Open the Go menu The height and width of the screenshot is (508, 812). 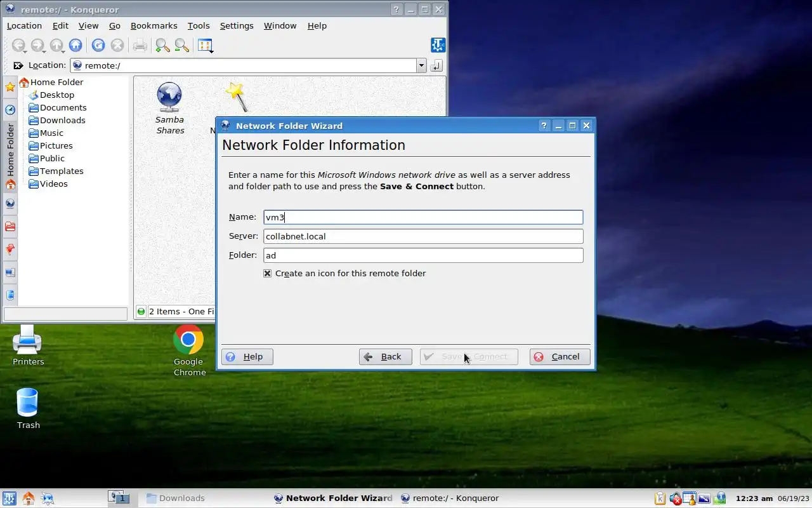[115, 25]
